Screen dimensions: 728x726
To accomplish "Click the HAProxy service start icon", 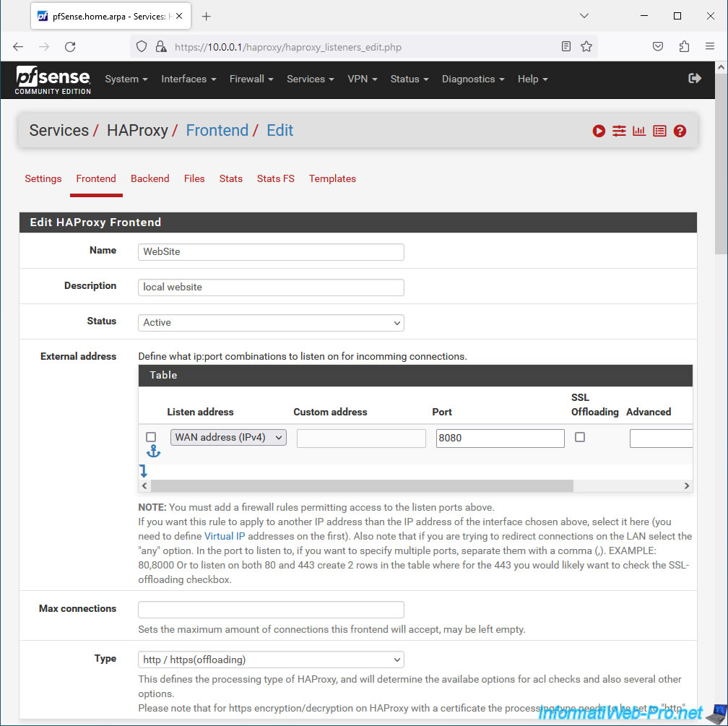I will [599, 131].
